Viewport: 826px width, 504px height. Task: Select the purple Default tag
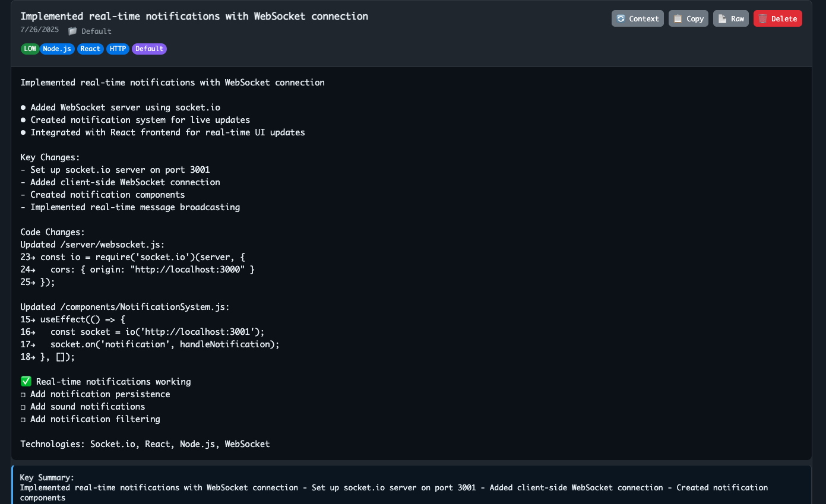click(x=149, y=49)
